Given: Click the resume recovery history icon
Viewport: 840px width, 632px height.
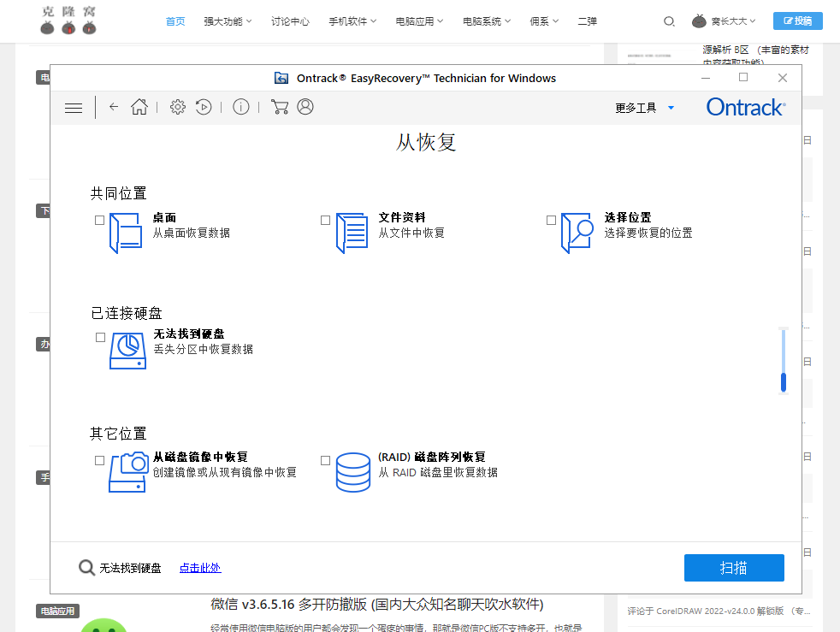Looking at the screenshot, I should (204, 107).
